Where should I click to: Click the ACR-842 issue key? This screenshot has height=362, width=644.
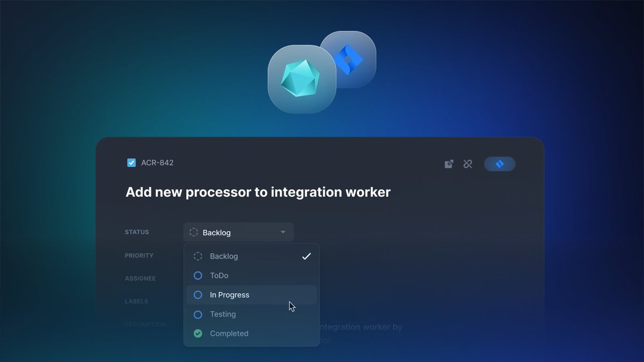pyautogui.click(x=157, y=162)
